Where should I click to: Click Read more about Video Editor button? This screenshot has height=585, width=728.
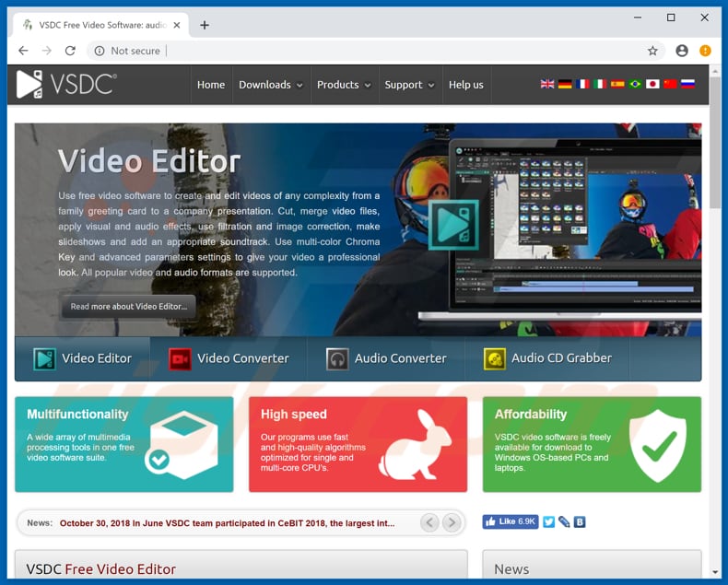coord(129,307)
